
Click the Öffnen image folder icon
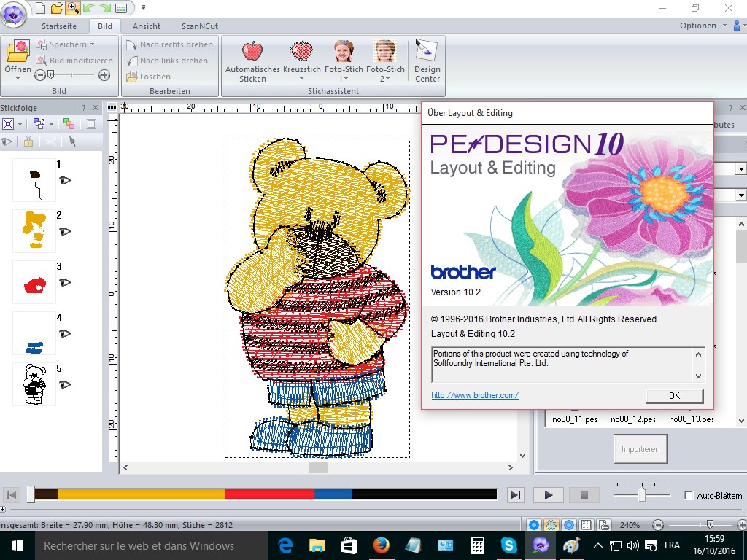click(x=18, y=52)
